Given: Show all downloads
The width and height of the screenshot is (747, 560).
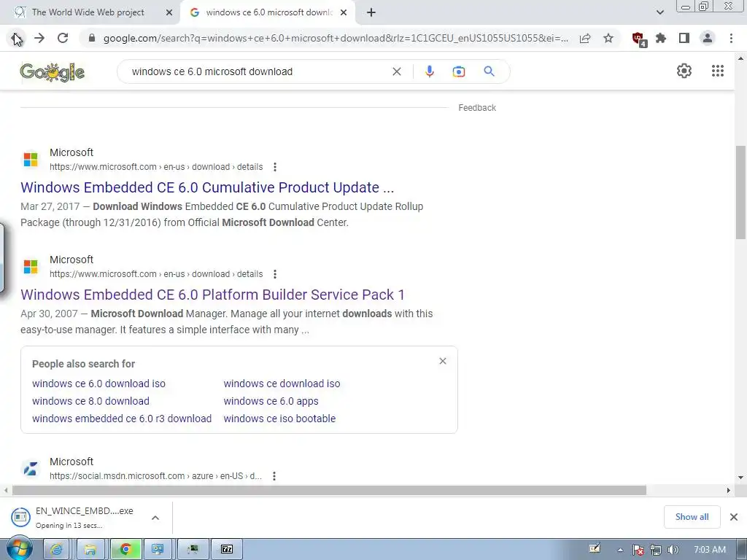Looking at the screenshot, I should (x=692, y=517).
